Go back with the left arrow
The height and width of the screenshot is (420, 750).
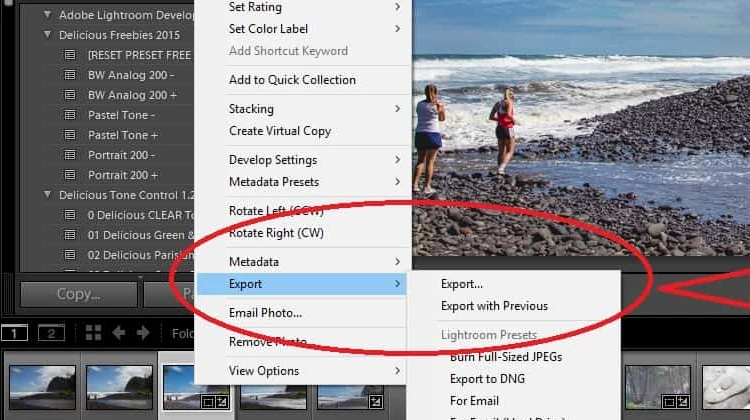point(119,332)
